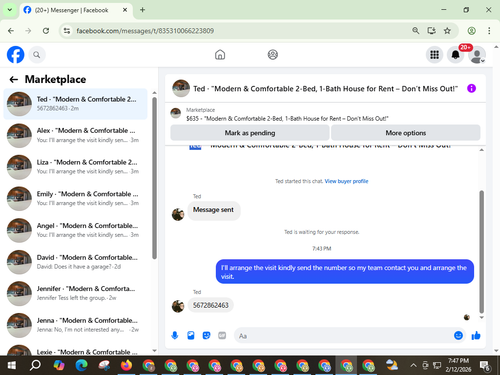Viewport: 500px width, 375px height.
Task: Show hidden system tray icons
Action: coord(413,365)
